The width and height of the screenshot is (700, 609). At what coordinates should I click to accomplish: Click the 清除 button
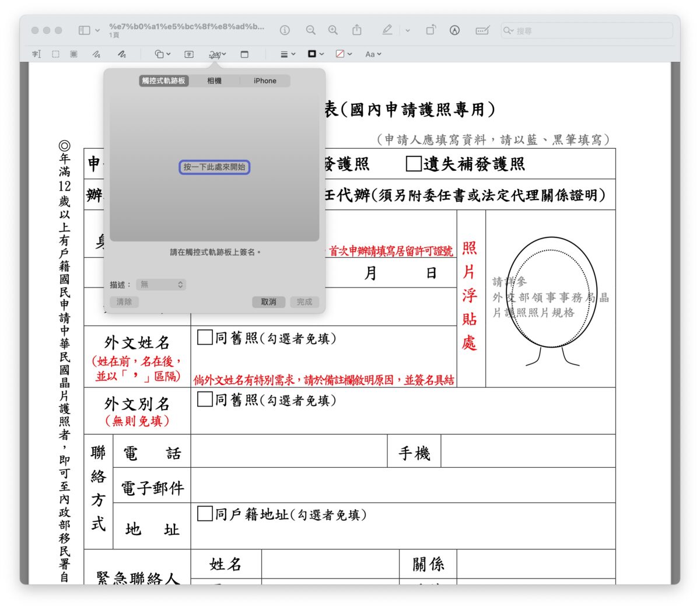tap(124, 302)
